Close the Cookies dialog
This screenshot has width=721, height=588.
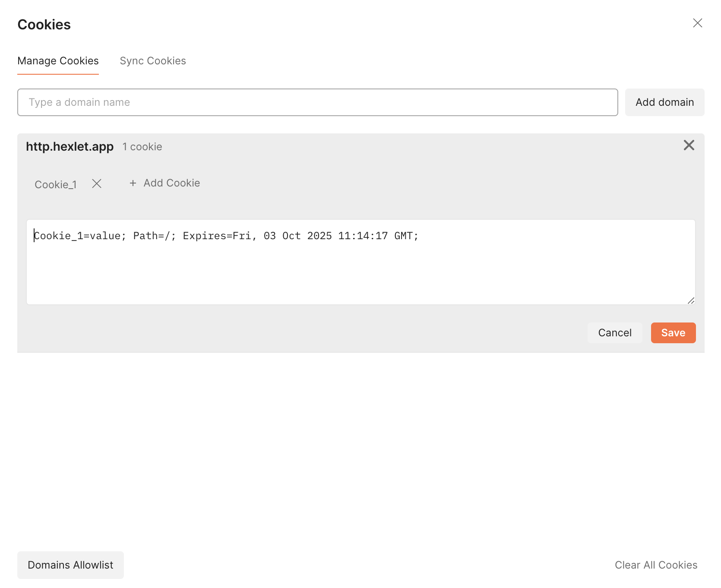[697, 23]
